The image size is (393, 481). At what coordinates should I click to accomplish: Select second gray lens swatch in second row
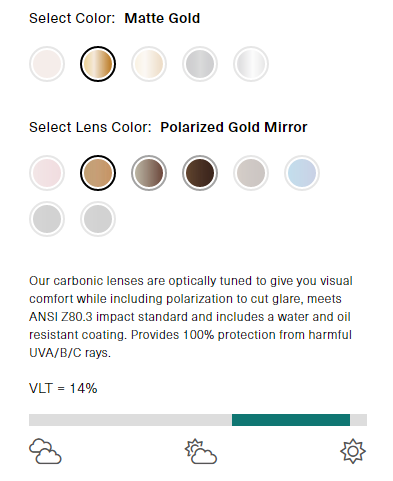(98, 219)
